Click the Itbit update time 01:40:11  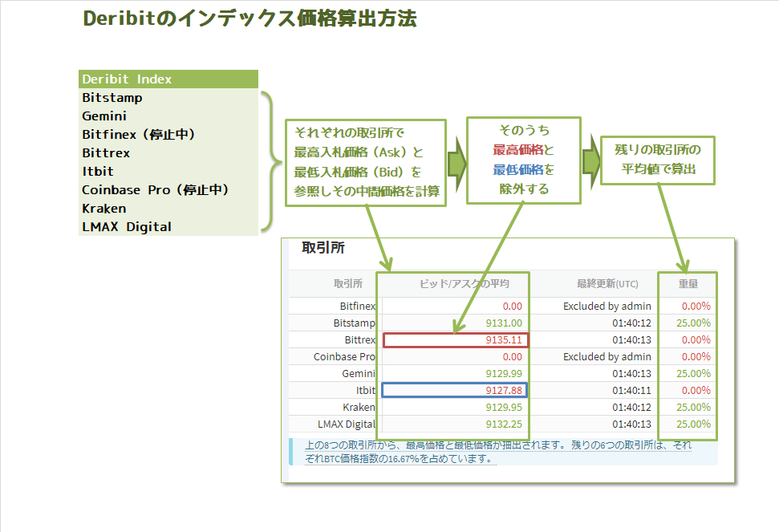[631, 391]
